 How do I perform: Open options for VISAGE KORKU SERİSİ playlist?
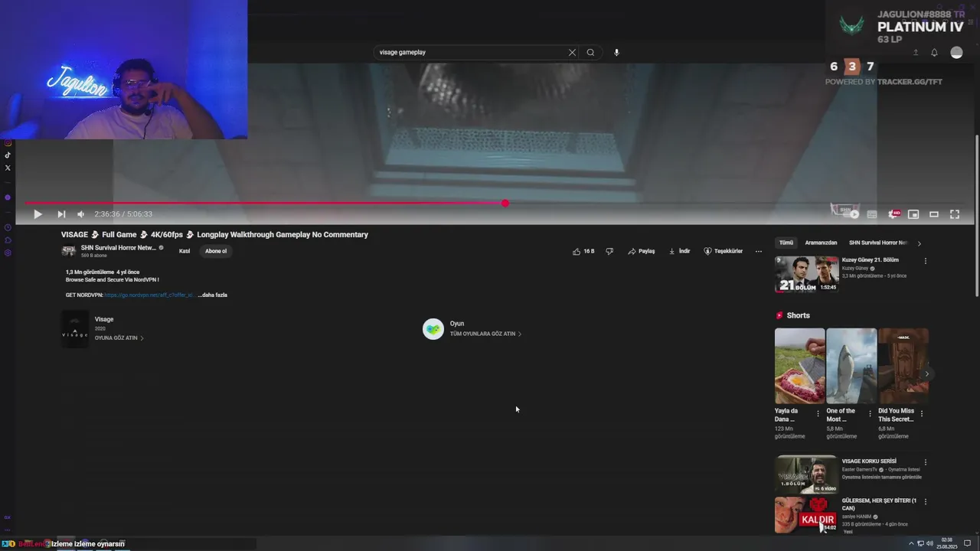tap(925, 462)
